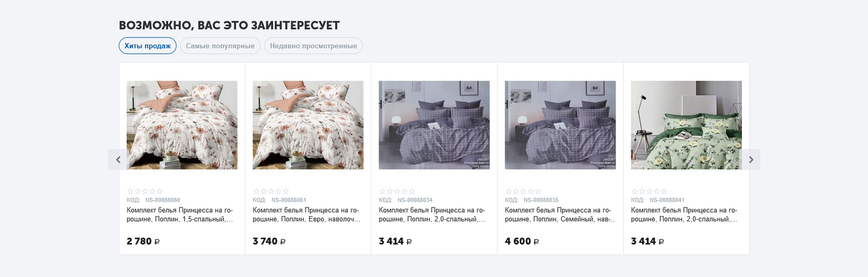The image size is (868, 277).
Task: Switch to Самые популярные tab
Action: (220, 46)
